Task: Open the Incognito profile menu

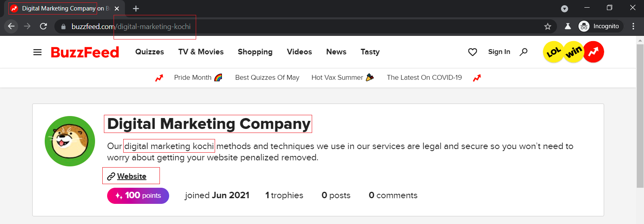Action: 601,27
